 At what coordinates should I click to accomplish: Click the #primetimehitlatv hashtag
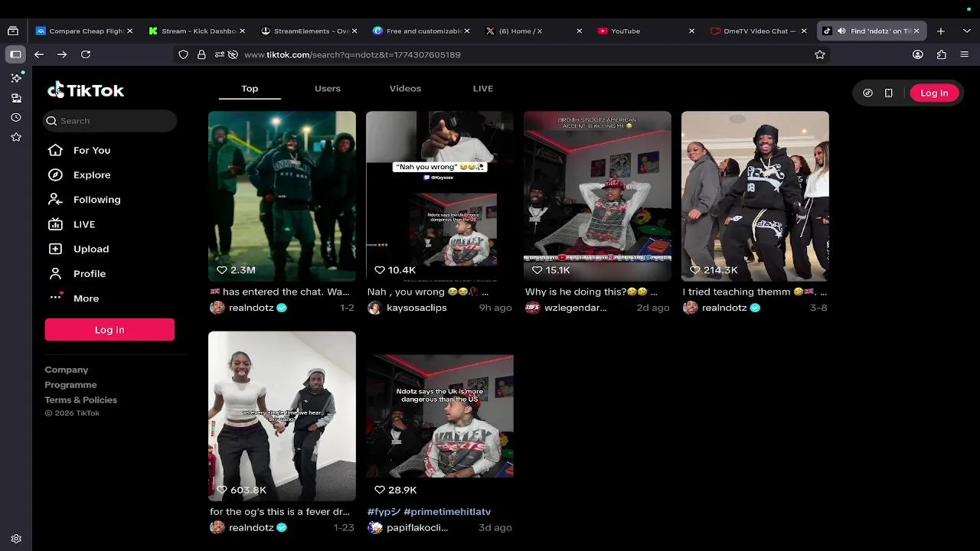tap(447, 511)
